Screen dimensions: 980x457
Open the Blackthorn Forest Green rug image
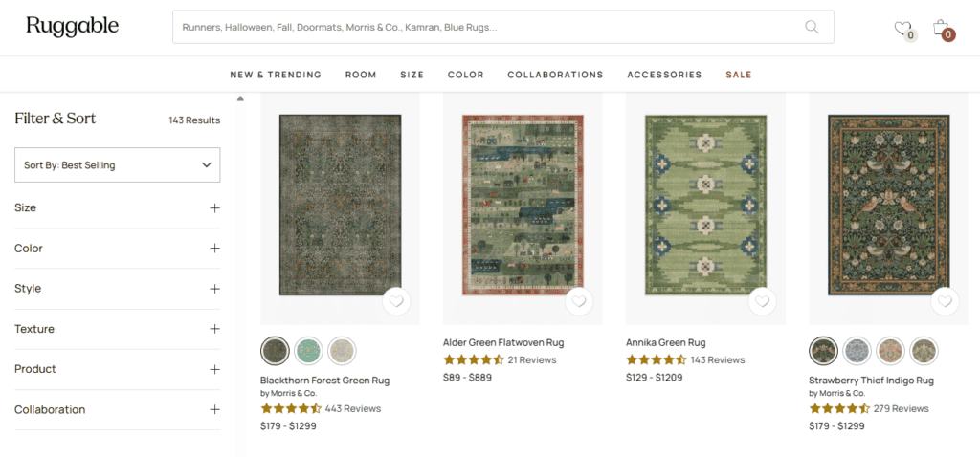[x=340, y=205]
